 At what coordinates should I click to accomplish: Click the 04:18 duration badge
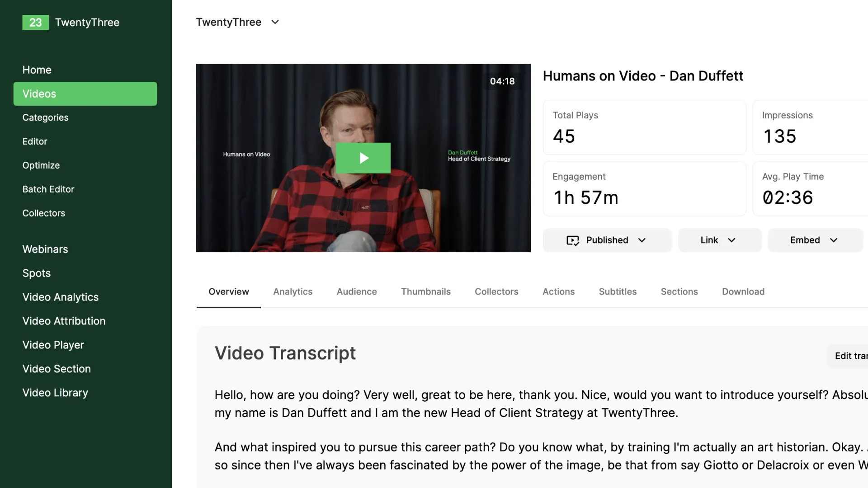502,81
